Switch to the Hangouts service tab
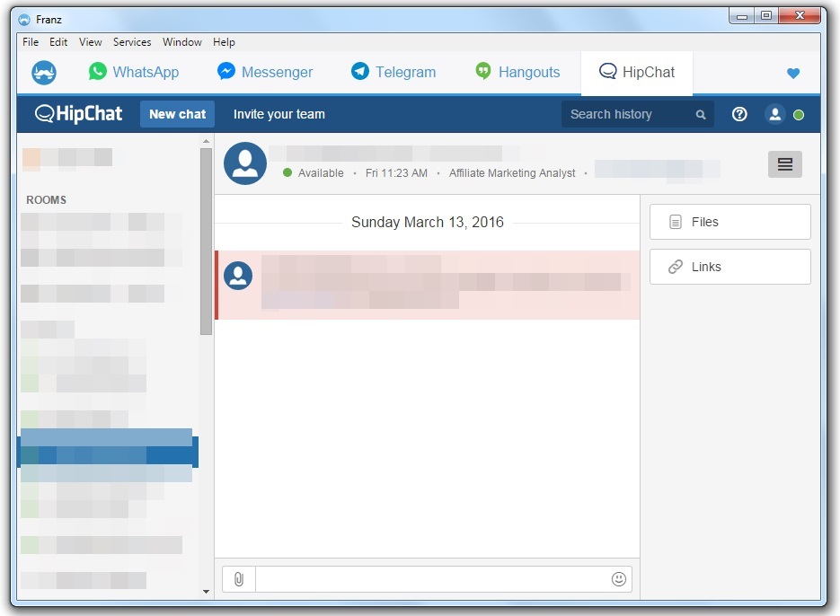This screenshot has height=616, width=840. point(518,72)
